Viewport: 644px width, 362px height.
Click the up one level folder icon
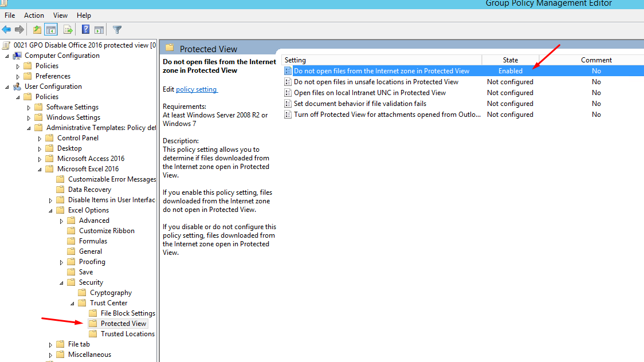coord(37,30)
